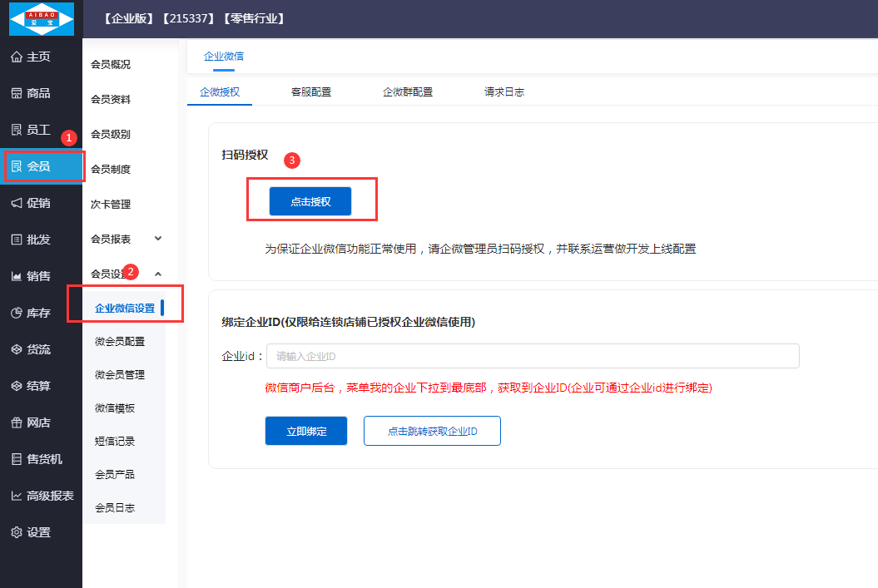Open 短信记录 submenu item

coord(115,441)
